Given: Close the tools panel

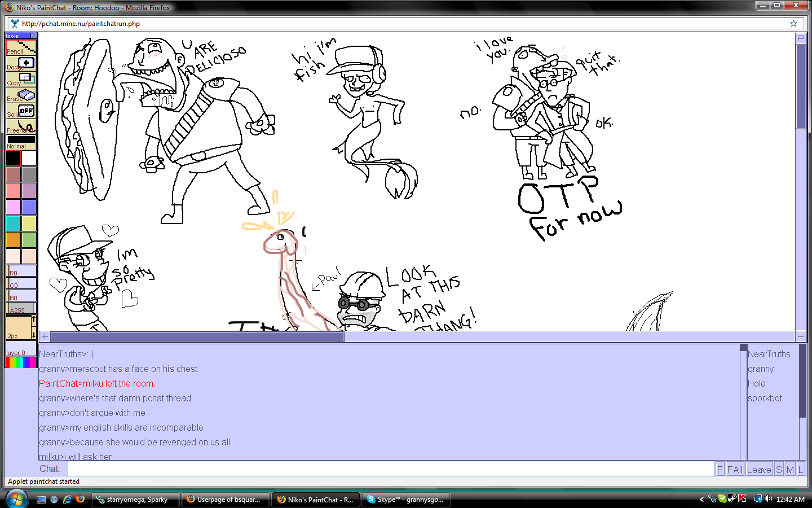Looking at the screenshot, I should click(34, 36).
